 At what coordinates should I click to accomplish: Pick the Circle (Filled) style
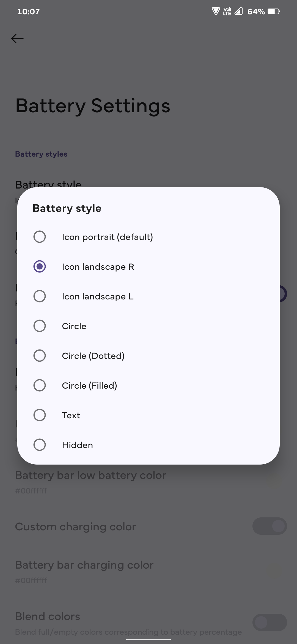point(40,385)
